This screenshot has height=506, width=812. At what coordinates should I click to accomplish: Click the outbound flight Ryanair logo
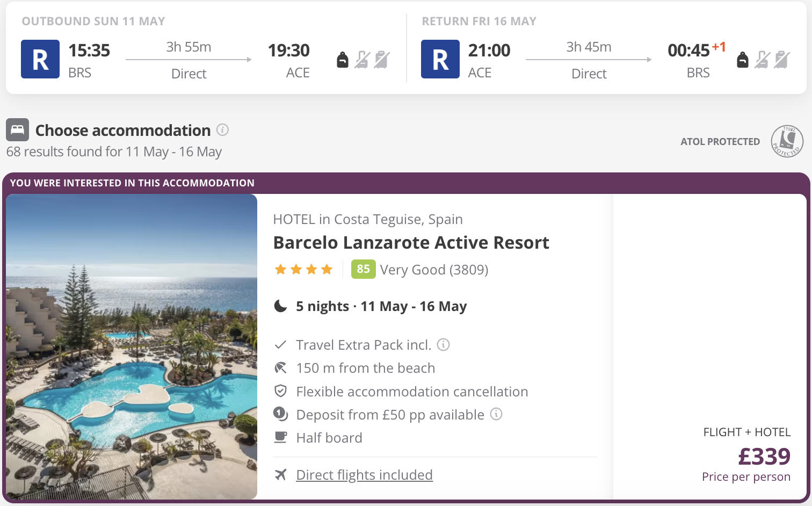[x=40, y=59]
